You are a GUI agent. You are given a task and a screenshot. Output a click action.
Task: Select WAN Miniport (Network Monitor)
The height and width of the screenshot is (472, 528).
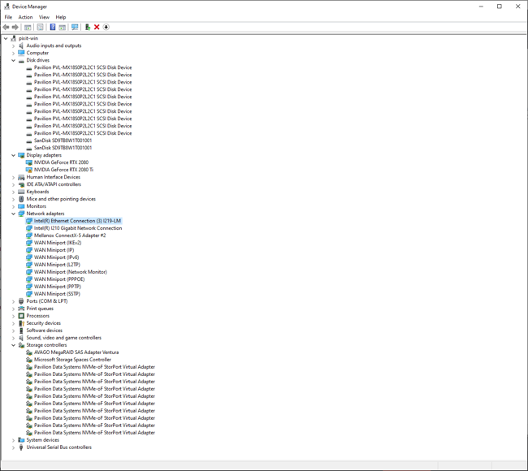70,272
